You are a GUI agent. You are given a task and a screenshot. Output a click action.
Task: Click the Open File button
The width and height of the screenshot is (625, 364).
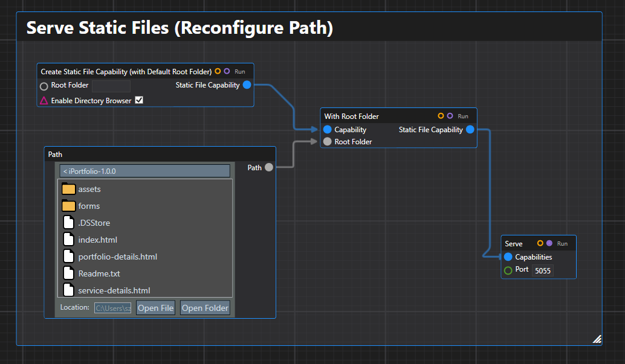click(155, 308)
